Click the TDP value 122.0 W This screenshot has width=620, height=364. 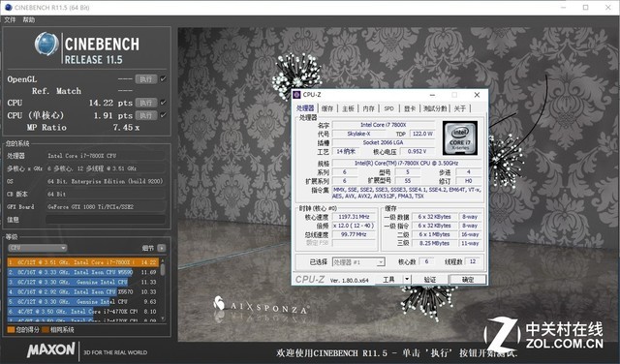click(x=422, y=134)
